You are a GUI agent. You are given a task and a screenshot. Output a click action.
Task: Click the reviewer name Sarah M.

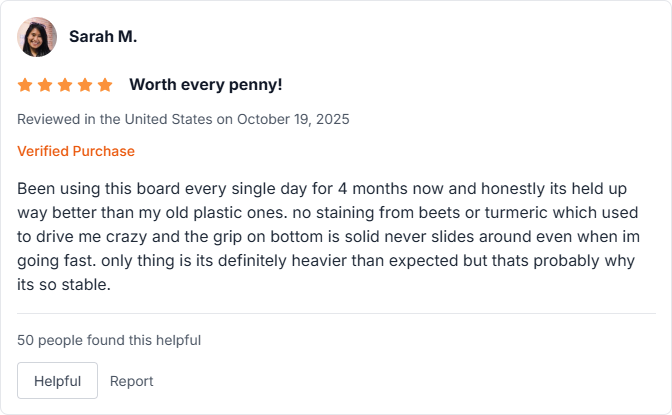[x=103, y=37]
